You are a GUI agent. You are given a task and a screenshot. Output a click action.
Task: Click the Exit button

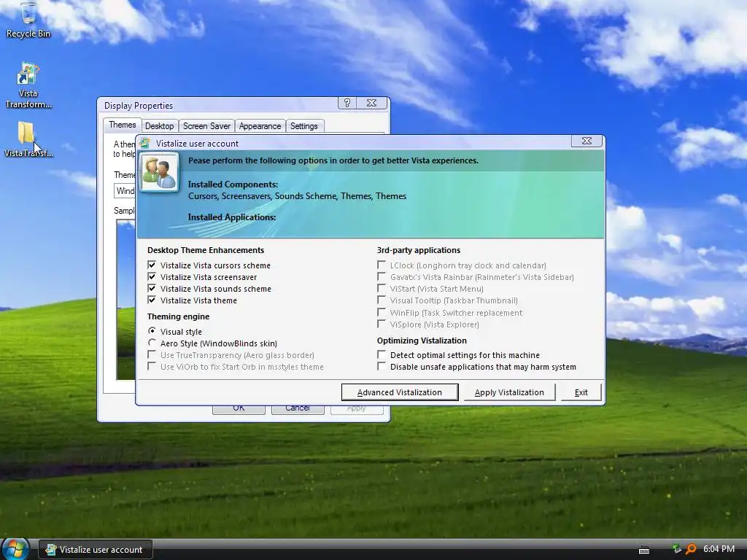point(581,392)
